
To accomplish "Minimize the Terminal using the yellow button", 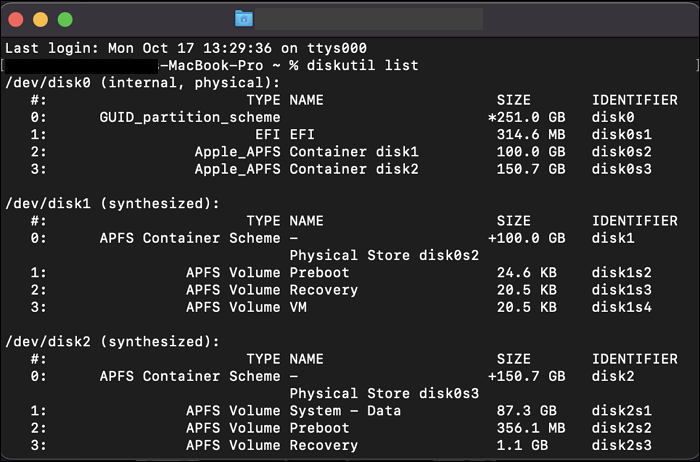I will (x=41, y=19).
